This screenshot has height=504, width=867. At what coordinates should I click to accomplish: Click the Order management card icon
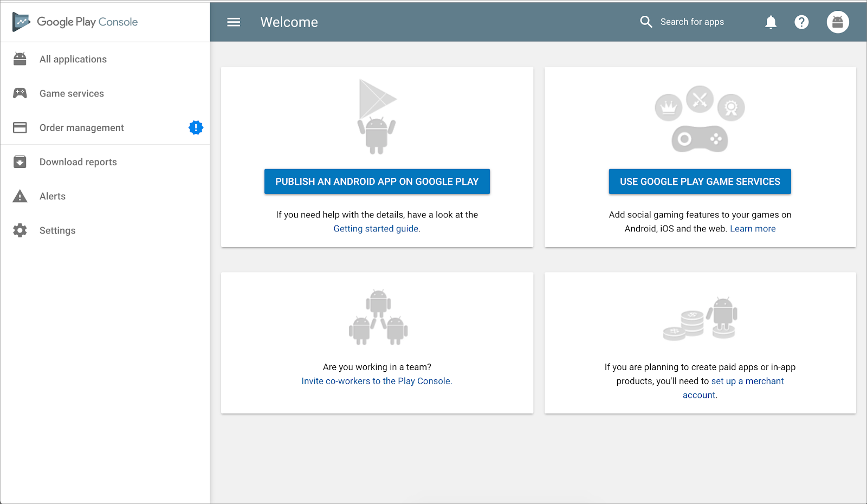click(x=20, y=127)
